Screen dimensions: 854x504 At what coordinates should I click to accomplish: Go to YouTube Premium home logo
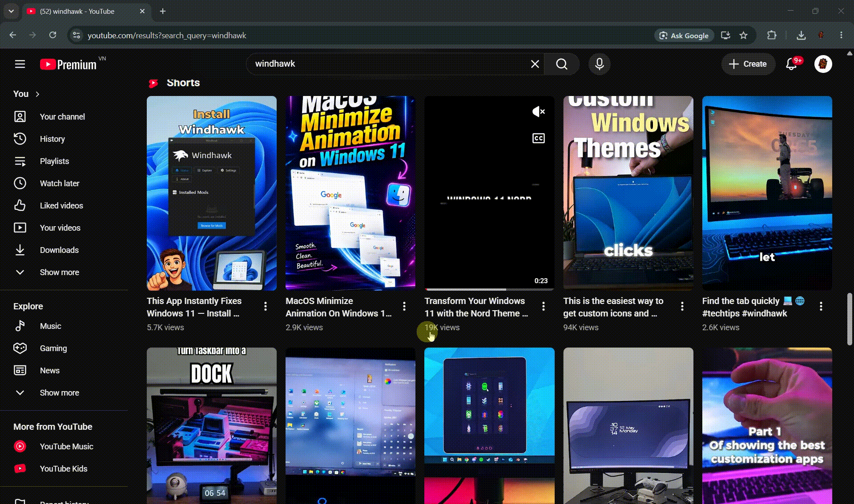point(68,64)
